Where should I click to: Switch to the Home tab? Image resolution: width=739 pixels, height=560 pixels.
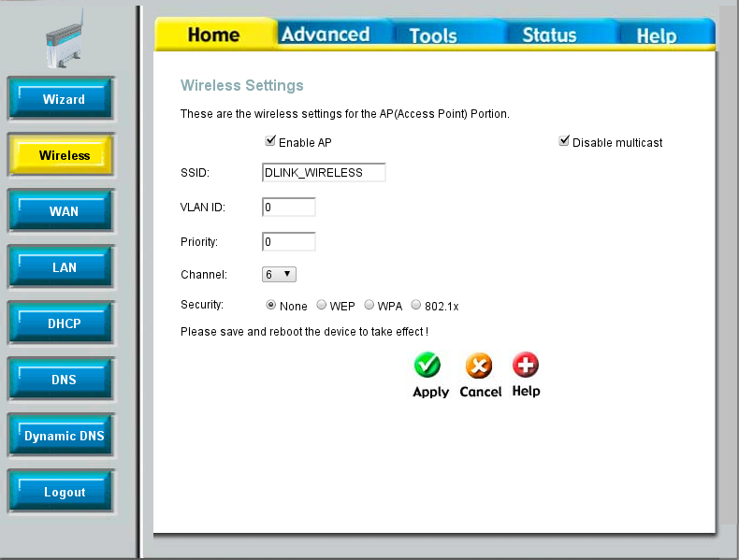(214, 35)
